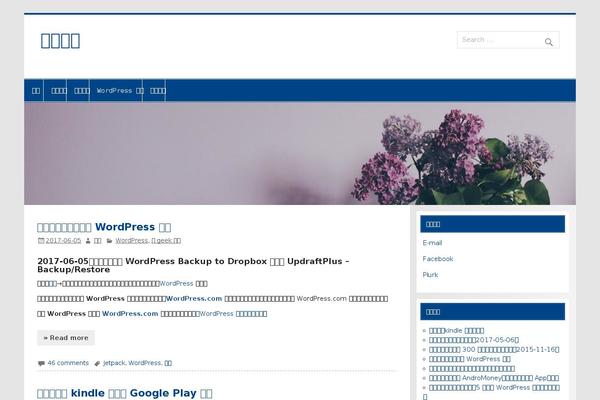
Task: Open the recent post mentioning kindle in sidebar
Action: [x=456, y=330]
